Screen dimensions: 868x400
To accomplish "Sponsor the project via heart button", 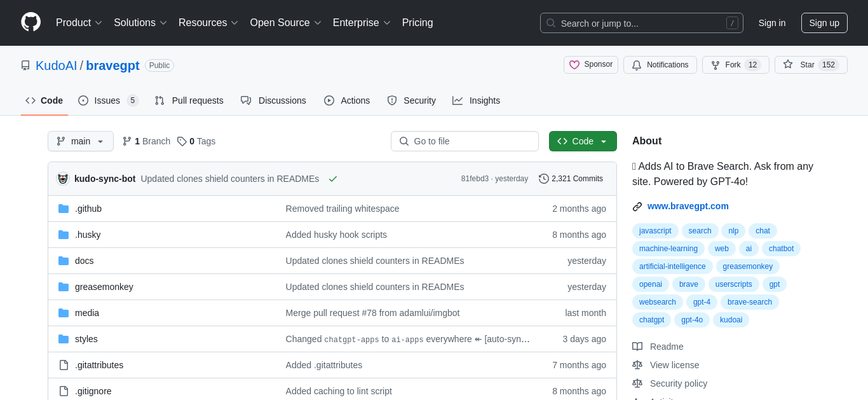I will tap(591, 65).
